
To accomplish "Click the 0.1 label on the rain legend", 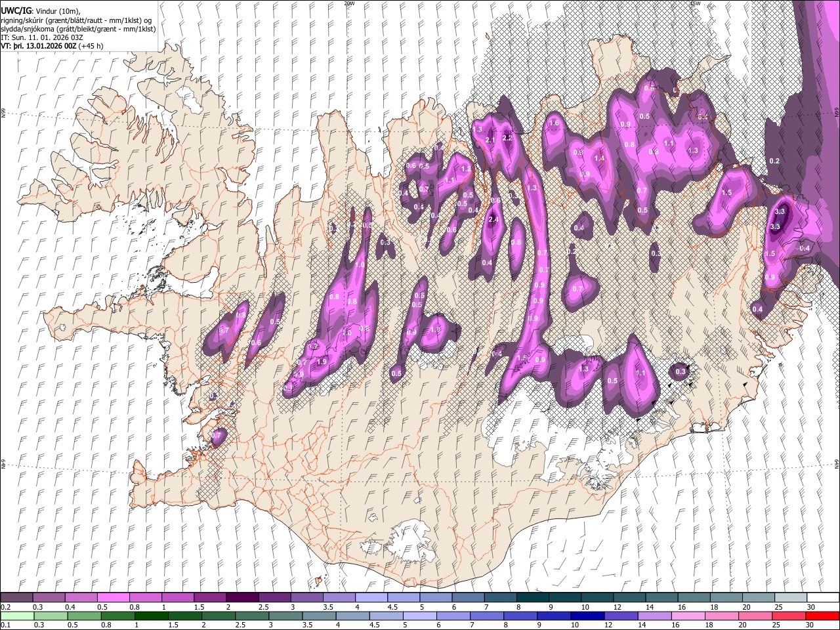I will tap(5, 625).
